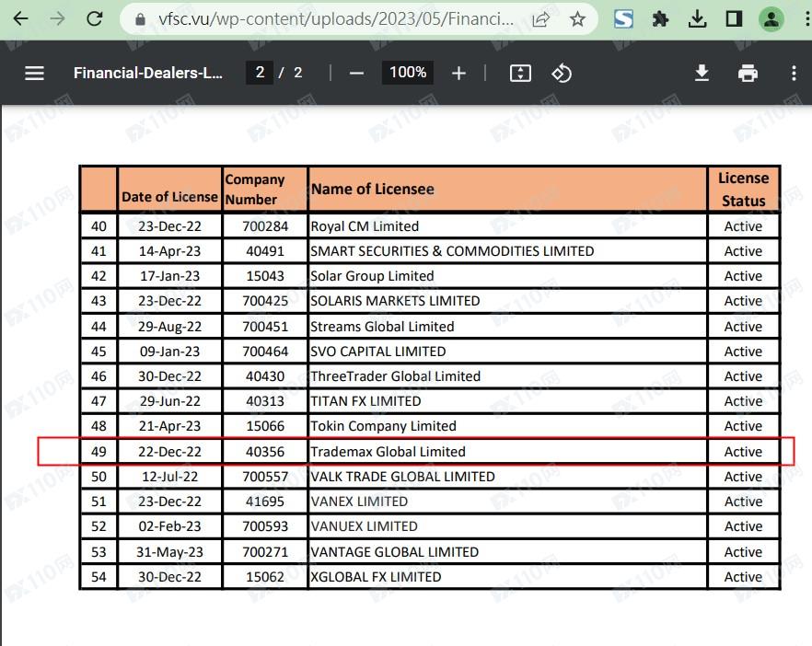Click the page number input field
Viewport: 812px width, 646px height.
coord(260,73)
